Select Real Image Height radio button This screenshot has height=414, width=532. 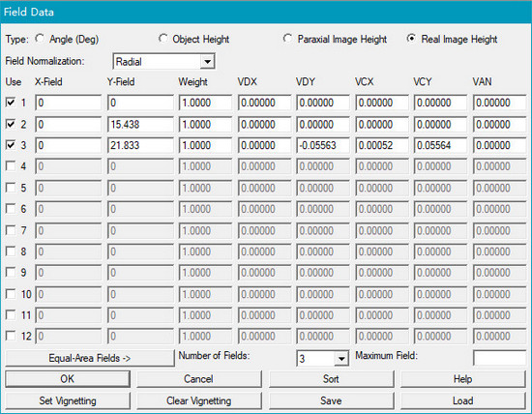click(x=411, y=39)
